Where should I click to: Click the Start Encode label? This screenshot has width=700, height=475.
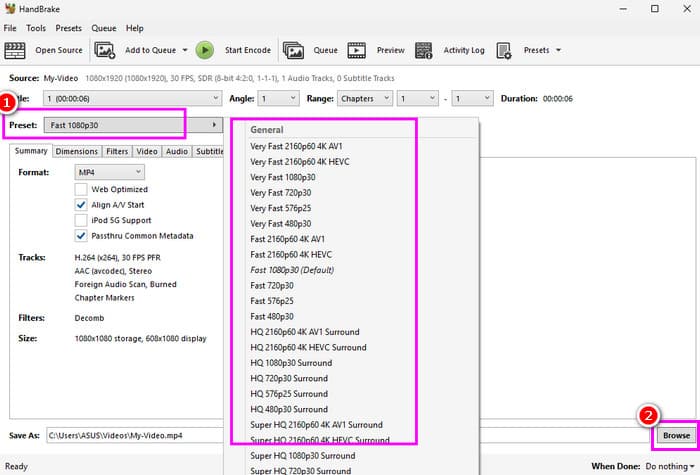248,50
